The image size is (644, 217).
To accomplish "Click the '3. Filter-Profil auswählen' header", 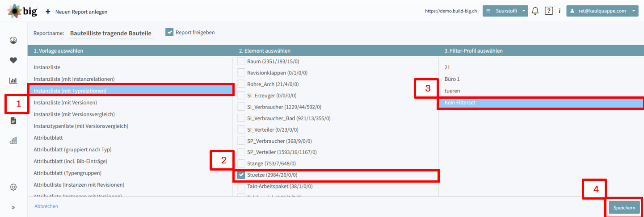I will (x=474, y=50).
